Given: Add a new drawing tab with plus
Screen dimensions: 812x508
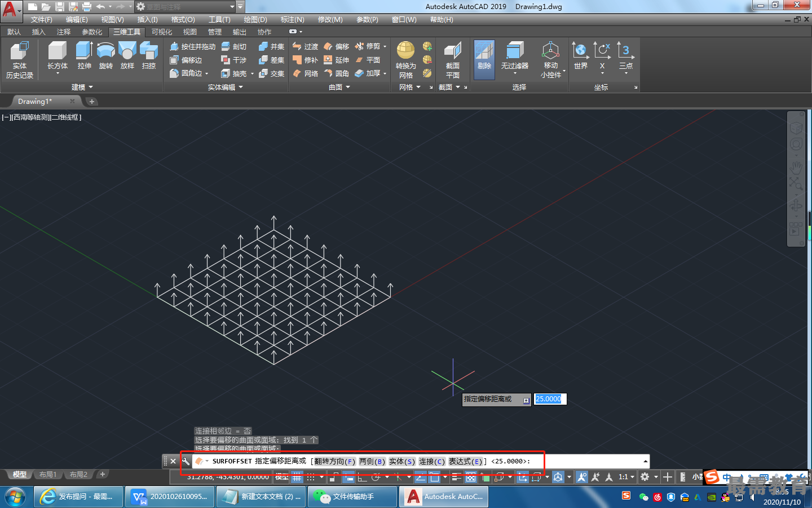Looking at the screenshot, I should pyautogui.click(x=92, y=102).
